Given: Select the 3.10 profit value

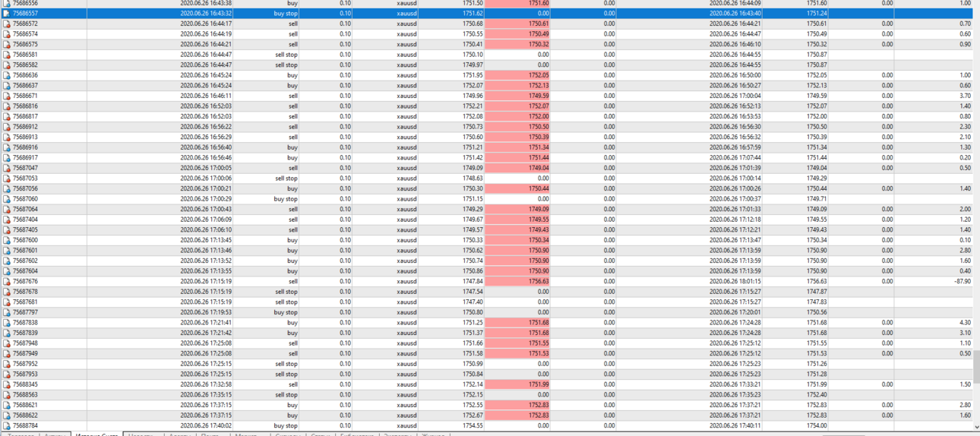Looking at the screenshot, I should (x=965, y=333).
